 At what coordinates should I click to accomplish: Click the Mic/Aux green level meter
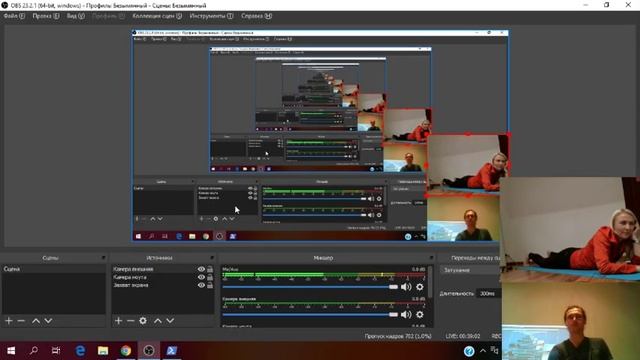(x=324, y=276)
